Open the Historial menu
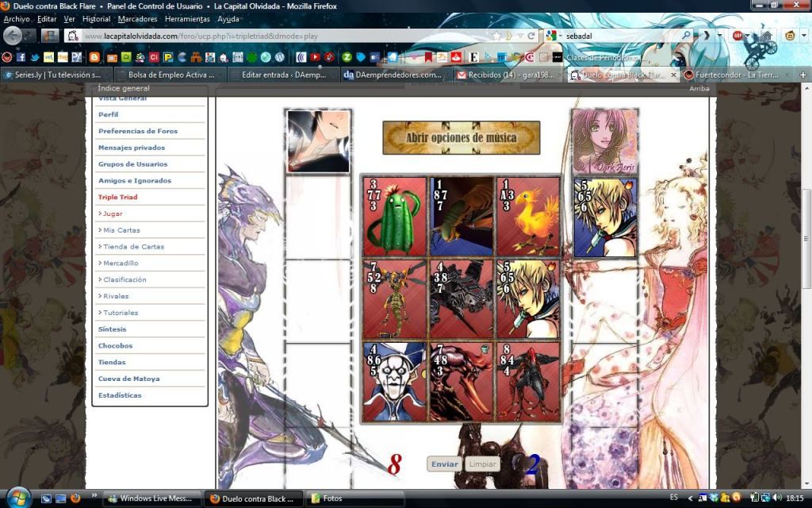The image size is (812, 508). [x=96, y=19]
